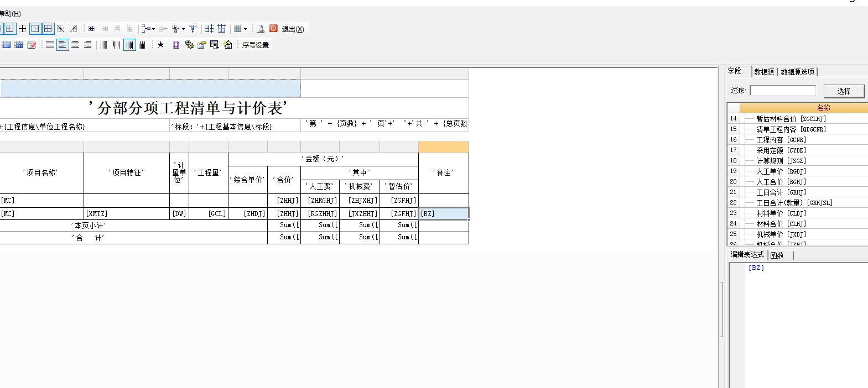
Task: Click the 名称 column header
Action: [x=804, y=108]
